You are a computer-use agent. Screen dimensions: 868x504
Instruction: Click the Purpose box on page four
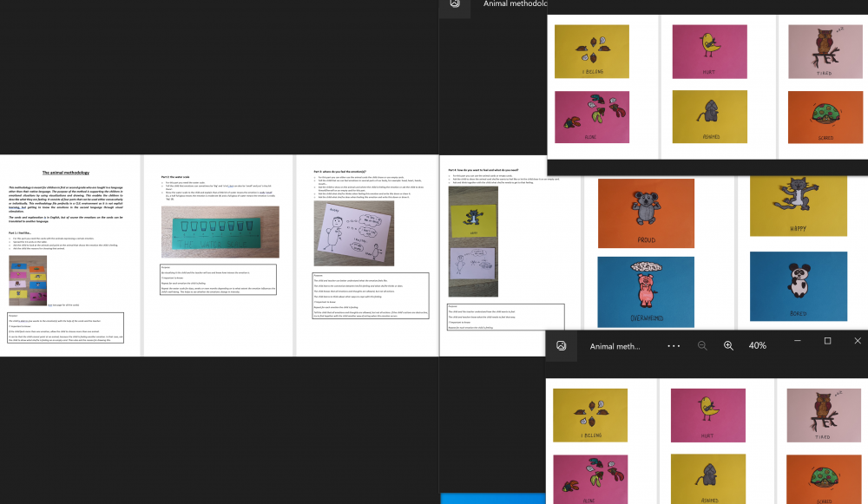tap(506, 317)
